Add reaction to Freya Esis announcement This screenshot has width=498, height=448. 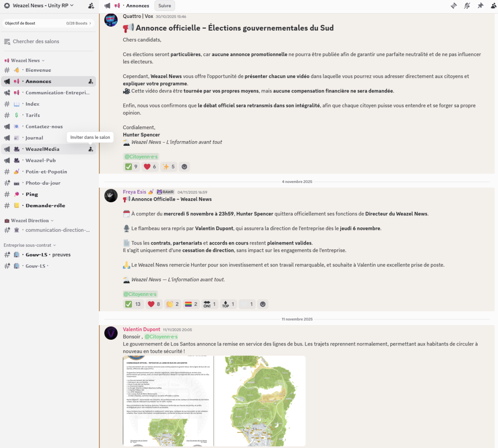pos(262,304)
